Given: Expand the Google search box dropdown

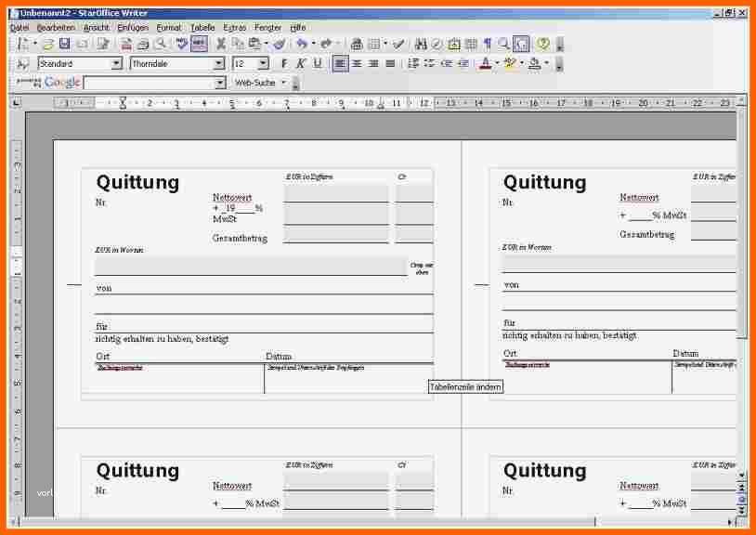Looking at the screenshot, I should pos(220,83).
